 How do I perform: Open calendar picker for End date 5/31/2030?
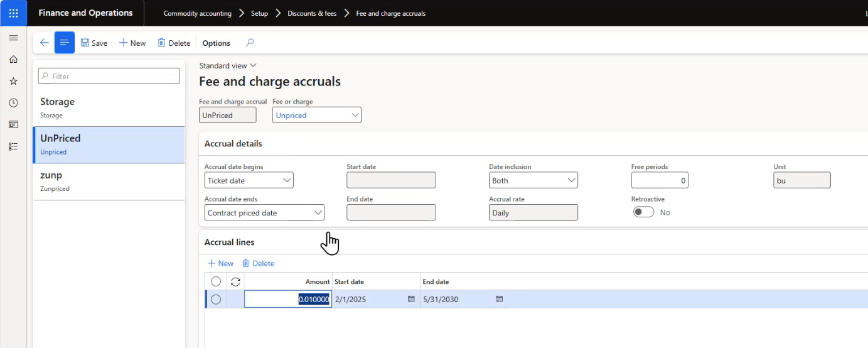[500, 299]
